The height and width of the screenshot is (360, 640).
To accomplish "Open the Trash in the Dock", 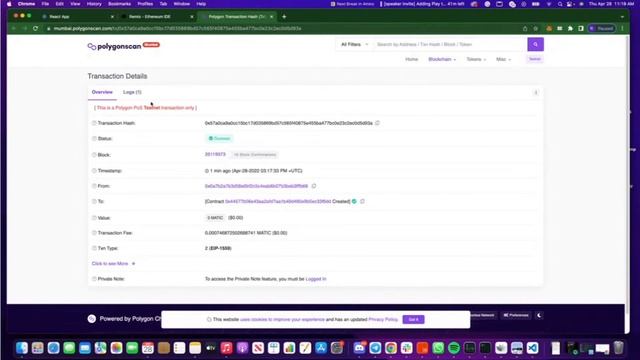I will pos(619,348).
